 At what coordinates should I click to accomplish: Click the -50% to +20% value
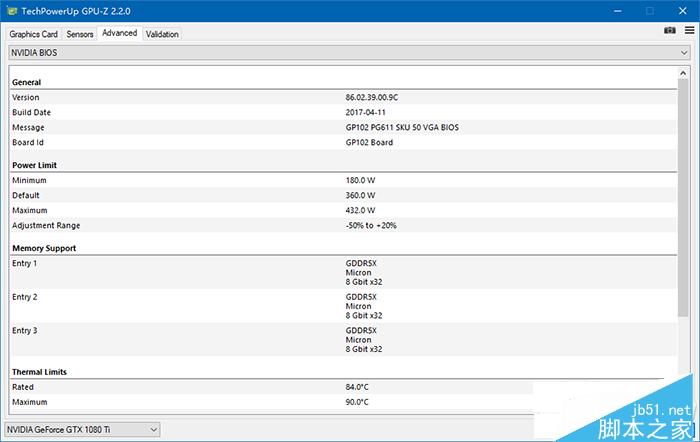[x=371, y=225]
